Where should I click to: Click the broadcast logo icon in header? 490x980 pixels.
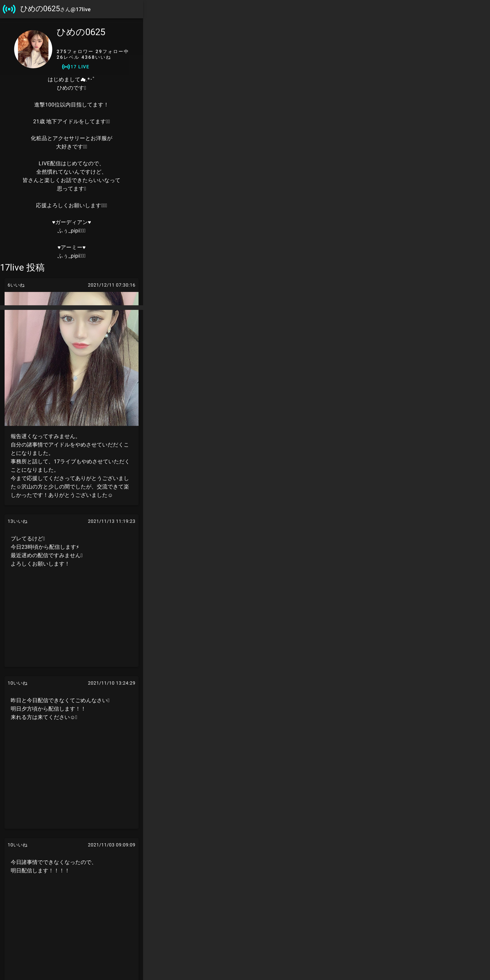click(x=9, y=9)
